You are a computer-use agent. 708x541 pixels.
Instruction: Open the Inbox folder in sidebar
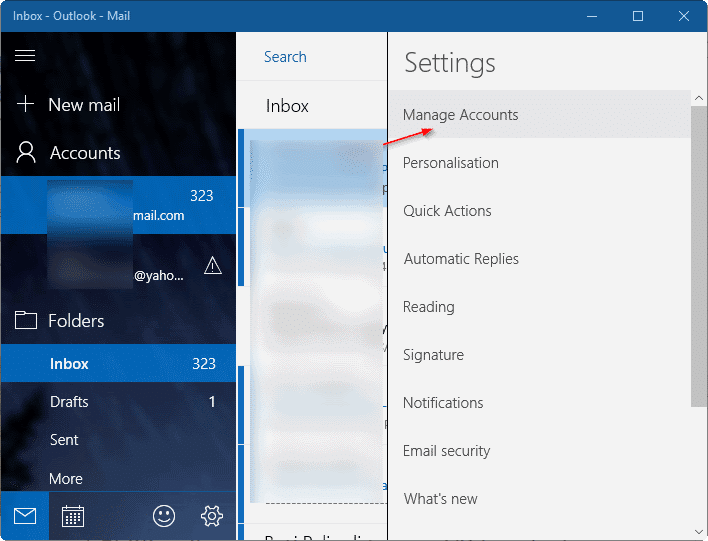click(118, 363)
